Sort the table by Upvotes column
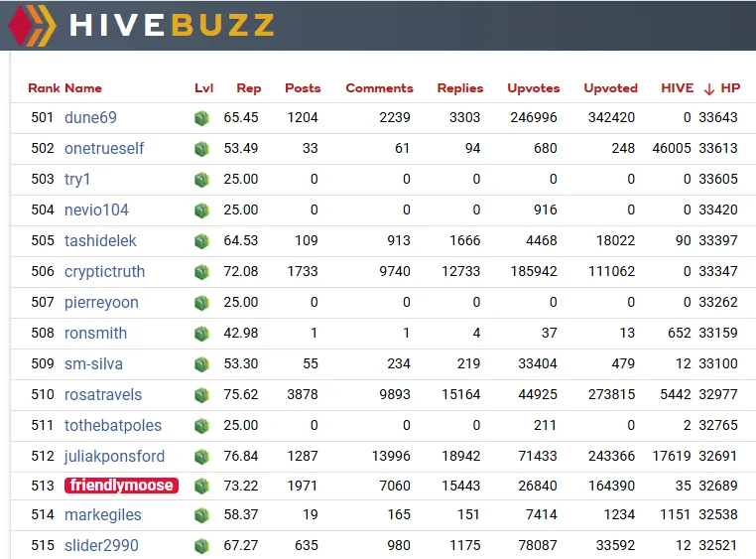The image size is (756, 559). point(533,88)
